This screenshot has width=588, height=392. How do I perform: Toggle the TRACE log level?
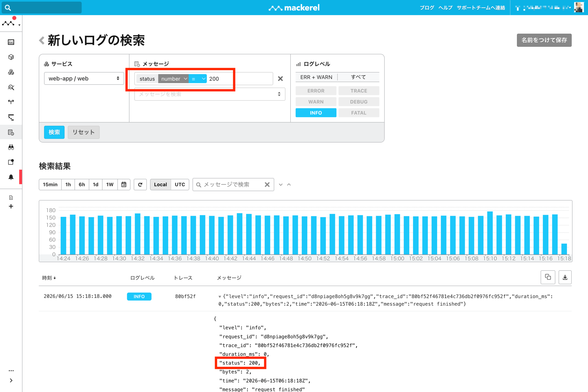(359, 91)
